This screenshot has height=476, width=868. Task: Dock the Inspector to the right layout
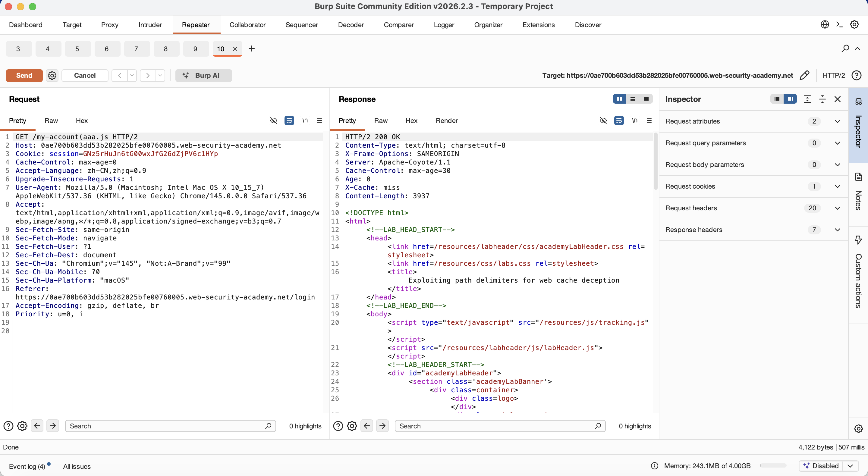tap(790, 99)
